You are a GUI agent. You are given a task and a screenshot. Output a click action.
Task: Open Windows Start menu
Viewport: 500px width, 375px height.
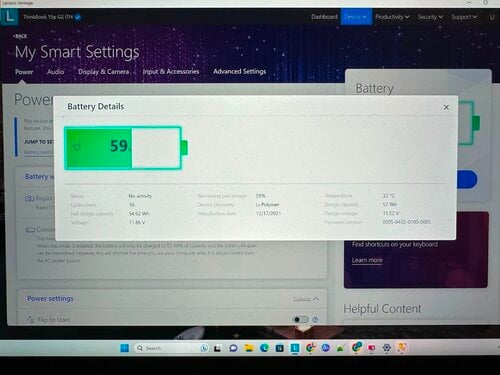125,348
